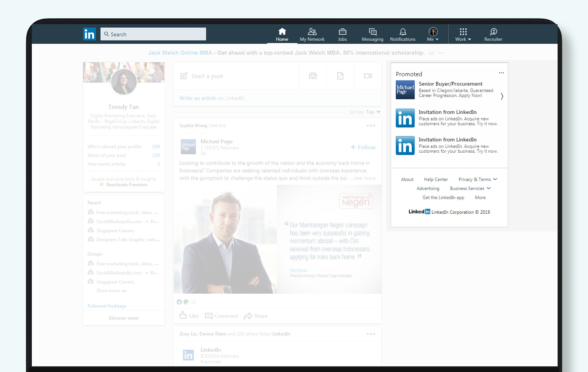
Task: Open Jack Welch Online MBA ad link
Action: pos(180,53)
